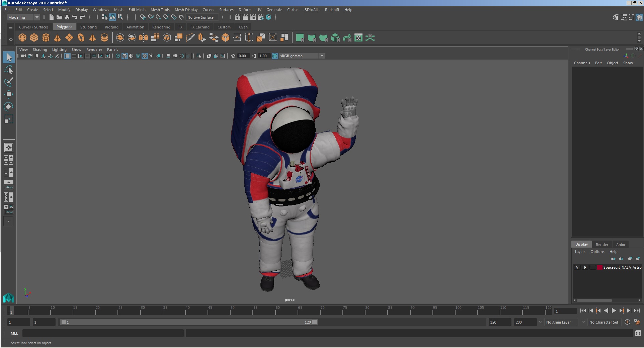Open the Channels menu in Channel Box
Screen dimensions: 644x348
click(582, 63)
